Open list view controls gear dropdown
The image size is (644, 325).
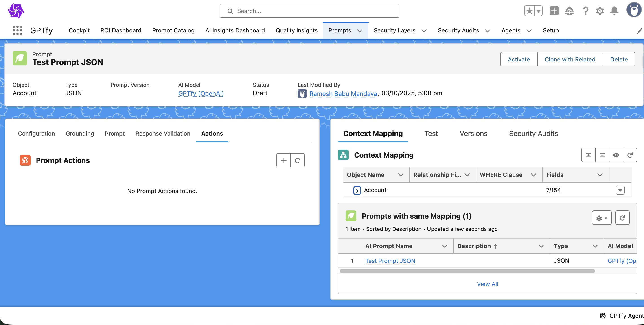click(x=602, y=218)
